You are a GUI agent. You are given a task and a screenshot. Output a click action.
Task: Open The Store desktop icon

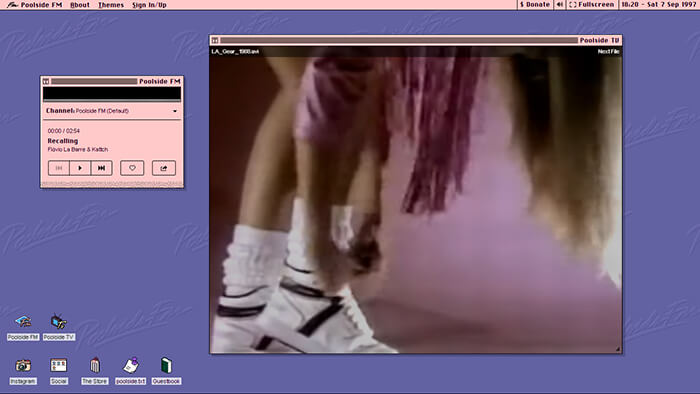[95, 371]
